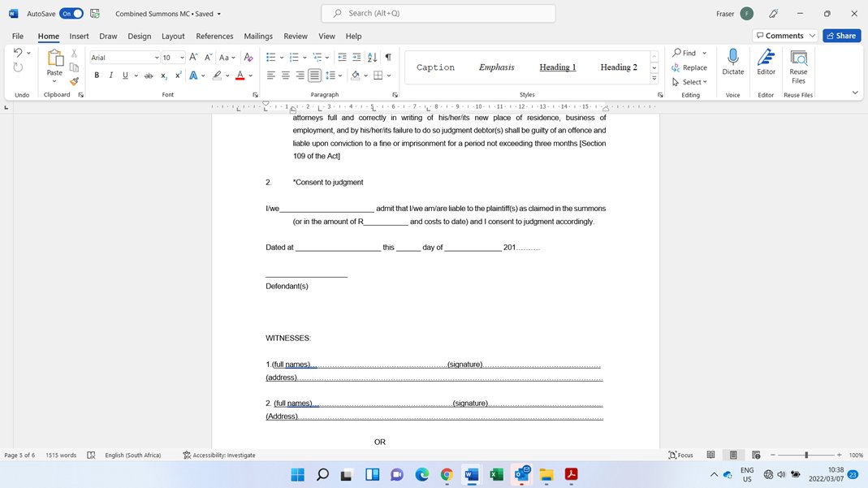
Task: Click the Subscript icon
Action: (x=164, y=76)
